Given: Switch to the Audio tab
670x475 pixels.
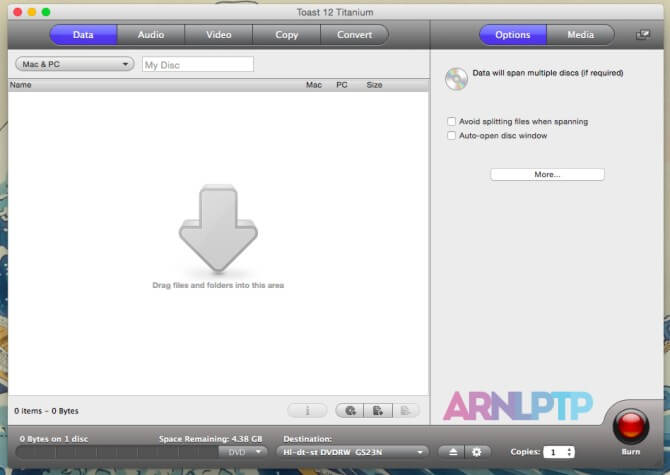Looking at the screenshot, I should click(x=151, y=35).
